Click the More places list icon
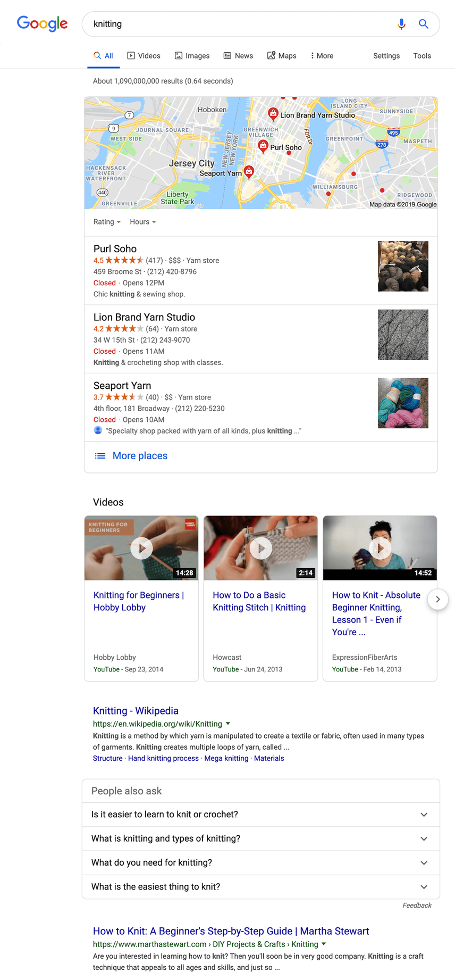The height and width of the screenshot is (980, 455). [x=100, y=456]
